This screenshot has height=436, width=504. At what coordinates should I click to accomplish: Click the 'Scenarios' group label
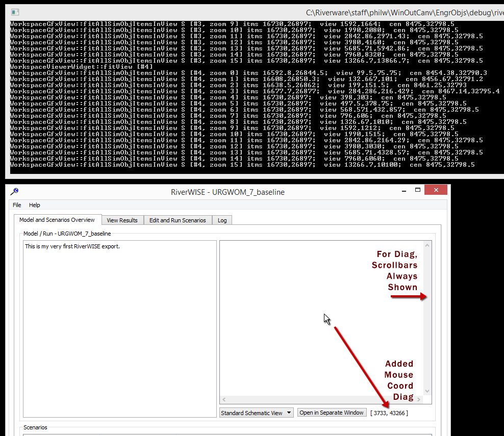35,427
